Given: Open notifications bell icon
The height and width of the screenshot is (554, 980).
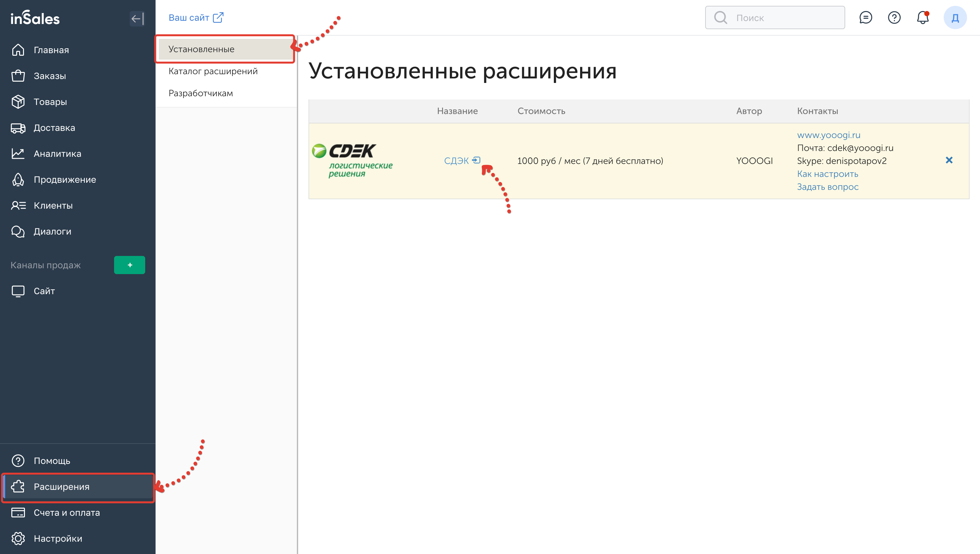Looking at the screenshot, I should pyautogui.click(x=923, y=17).
